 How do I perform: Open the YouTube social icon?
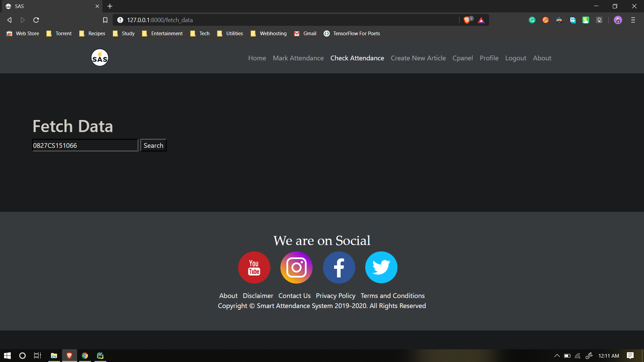pyautogui.click(x=254, y=267)
